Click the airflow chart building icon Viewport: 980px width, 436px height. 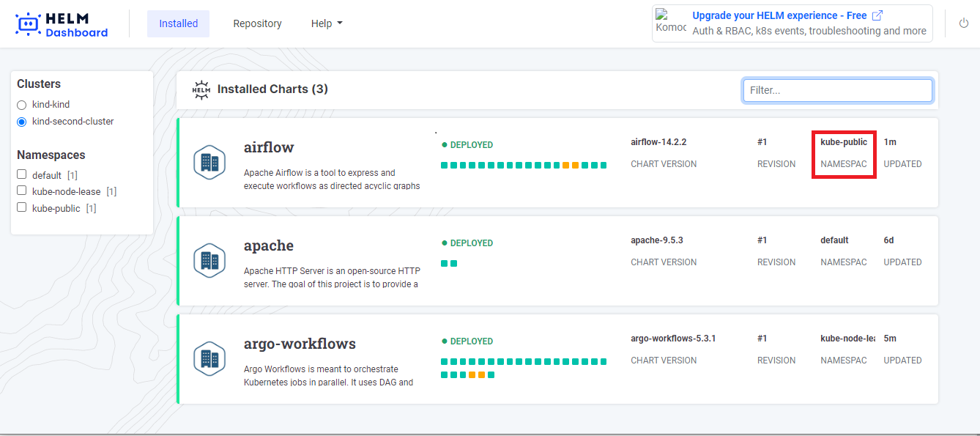pyautogui.click(x=209, y=162)
